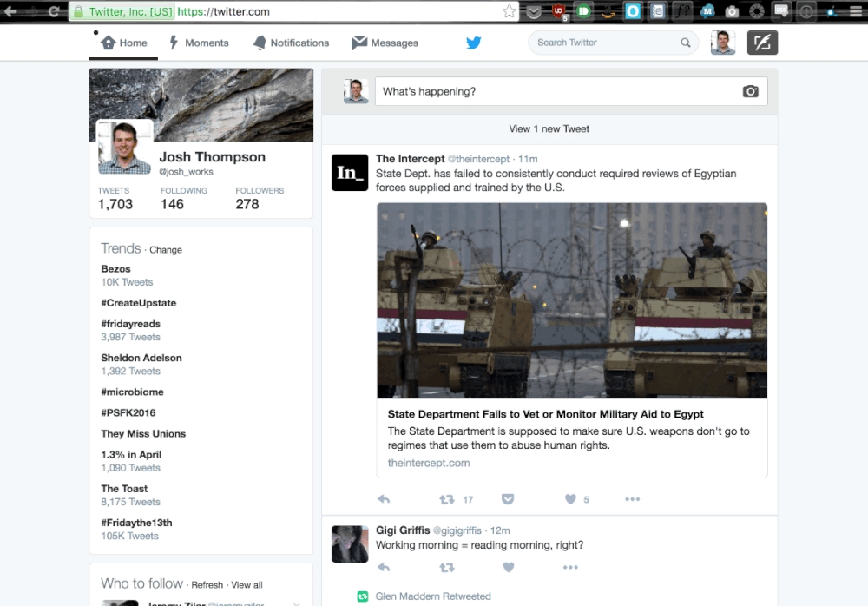Click What's happening compose box
Viewport: 868px width, 606px height.
(x=571, y=91)
